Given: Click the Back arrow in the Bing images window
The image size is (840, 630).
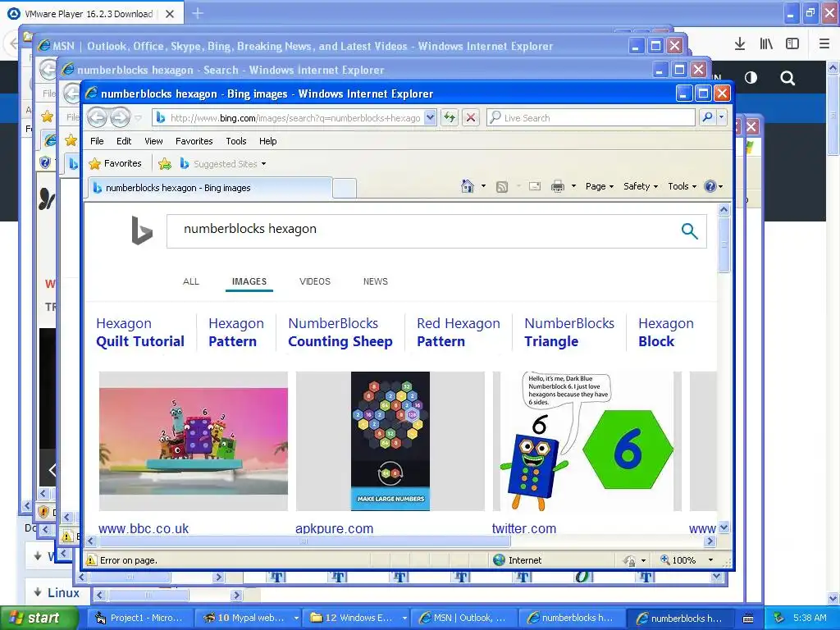Looking at the screenshot, I should (x=97, y=117).
